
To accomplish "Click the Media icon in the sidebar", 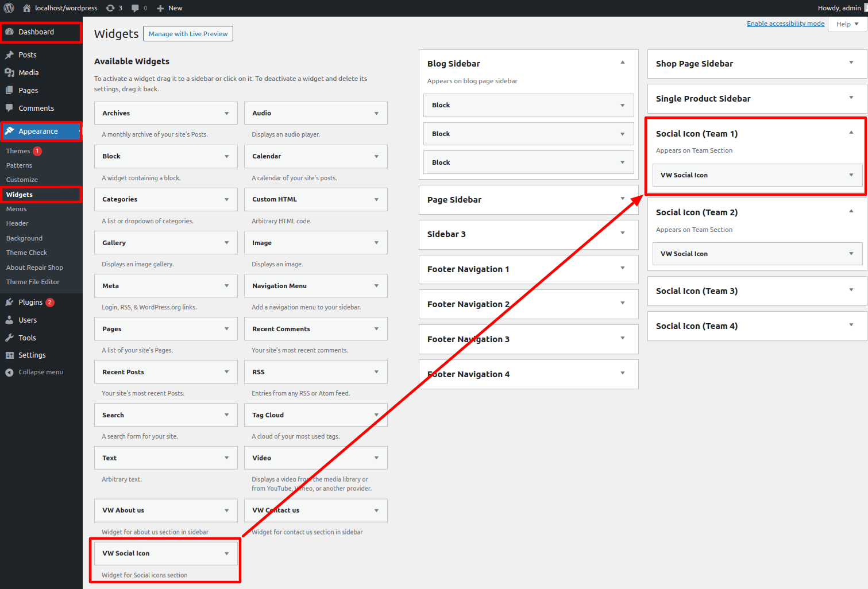I will point(9,73).
